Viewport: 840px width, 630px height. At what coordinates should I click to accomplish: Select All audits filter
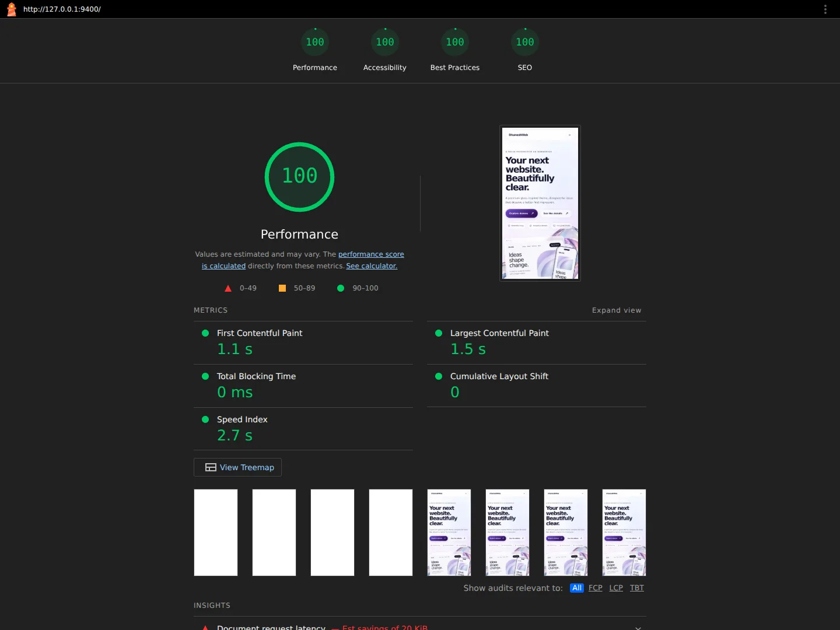pos(577,588)
